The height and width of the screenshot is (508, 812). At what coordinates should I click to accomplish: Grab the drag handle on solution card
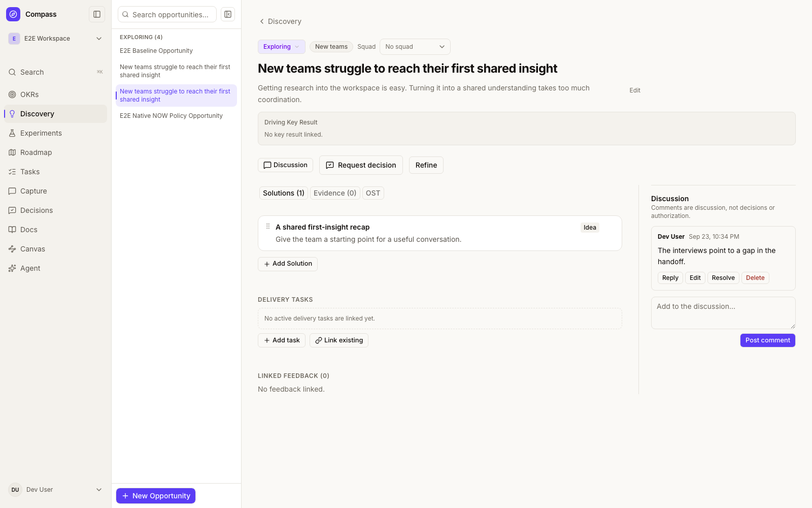268,227
